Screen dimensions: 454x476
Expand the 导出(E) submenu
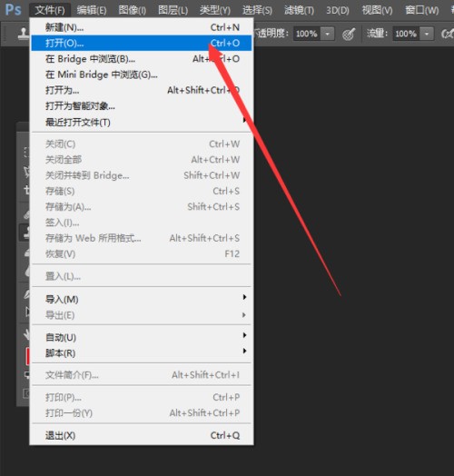point(142,315)
